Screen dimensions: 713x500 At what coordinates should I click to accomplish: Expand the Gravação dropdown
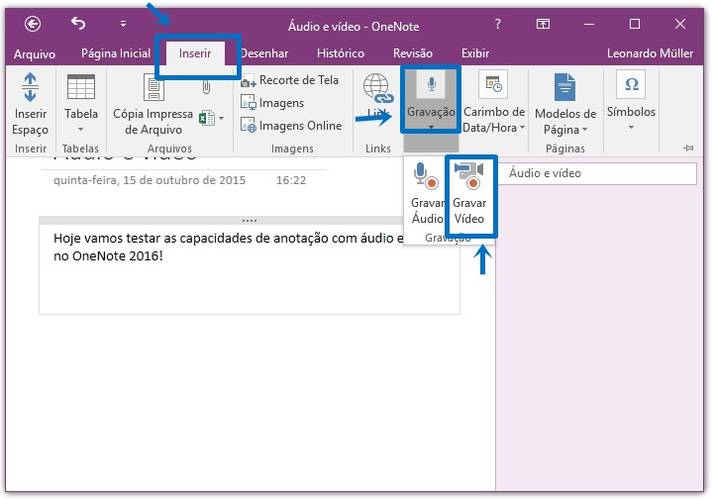pyautogui.click(x=431, y=102)
